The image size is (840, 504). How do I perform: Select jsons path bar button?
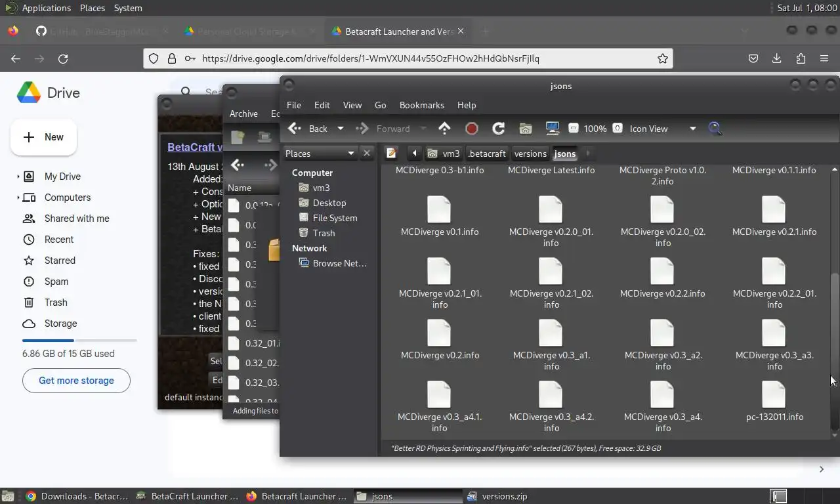point(565,154)
